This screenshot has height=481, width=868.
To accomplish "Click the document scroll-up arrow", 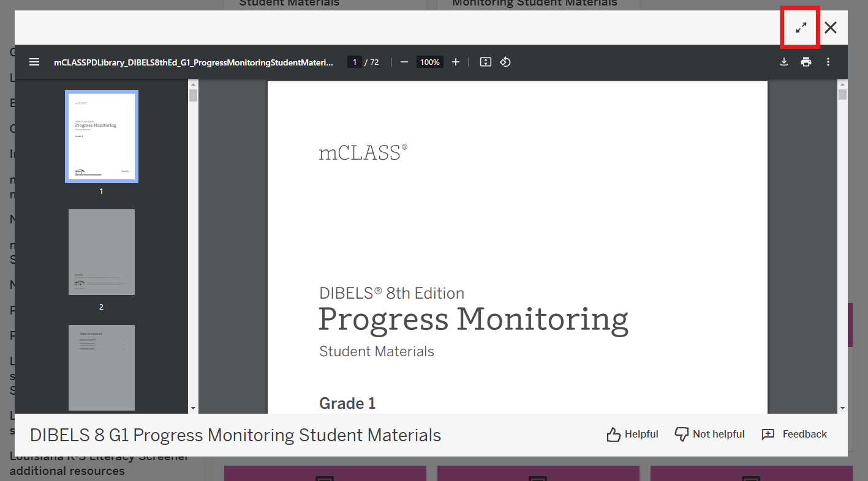I will 842,84.
